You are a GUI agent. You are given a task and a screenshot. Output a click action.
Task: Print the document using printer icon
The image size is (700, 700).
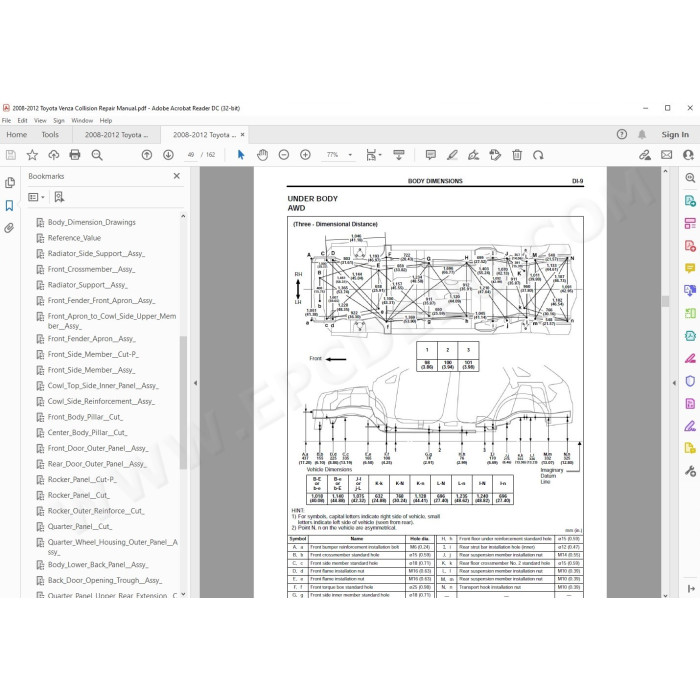[75, 155]
